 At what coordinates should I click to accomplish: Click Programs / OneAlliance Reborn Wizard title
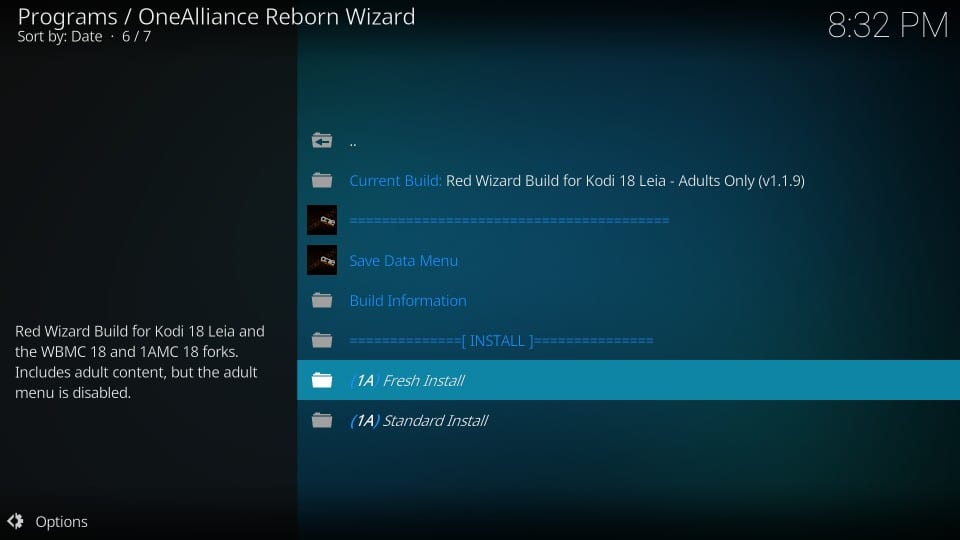[216, 17]
